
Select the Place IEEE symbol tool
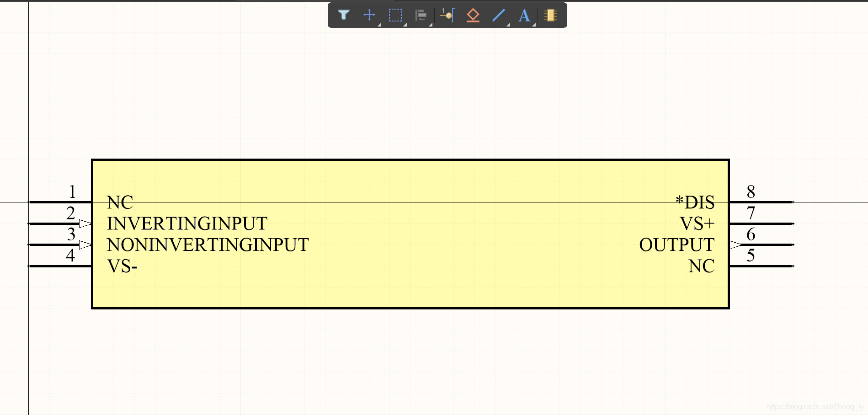(473, 15)
